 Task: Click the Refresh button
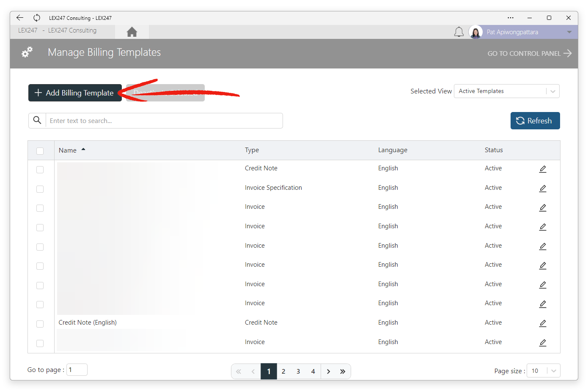(535, 121)
